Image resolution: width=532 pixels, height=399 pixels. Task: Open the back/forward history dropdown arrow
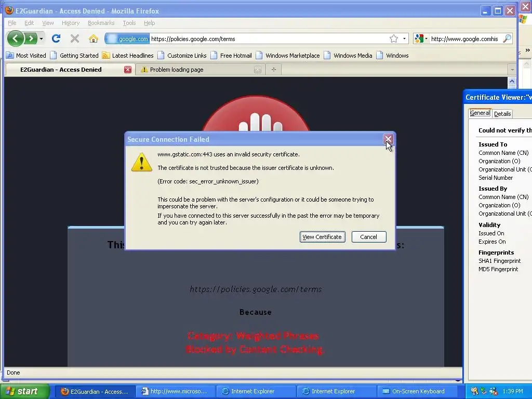point(41,38)
